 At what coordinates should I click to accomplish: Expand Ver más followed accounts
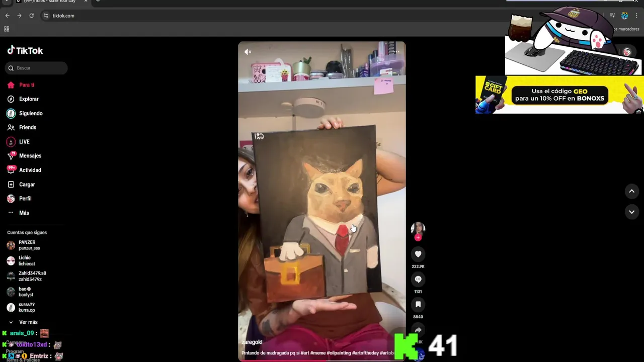28,322
